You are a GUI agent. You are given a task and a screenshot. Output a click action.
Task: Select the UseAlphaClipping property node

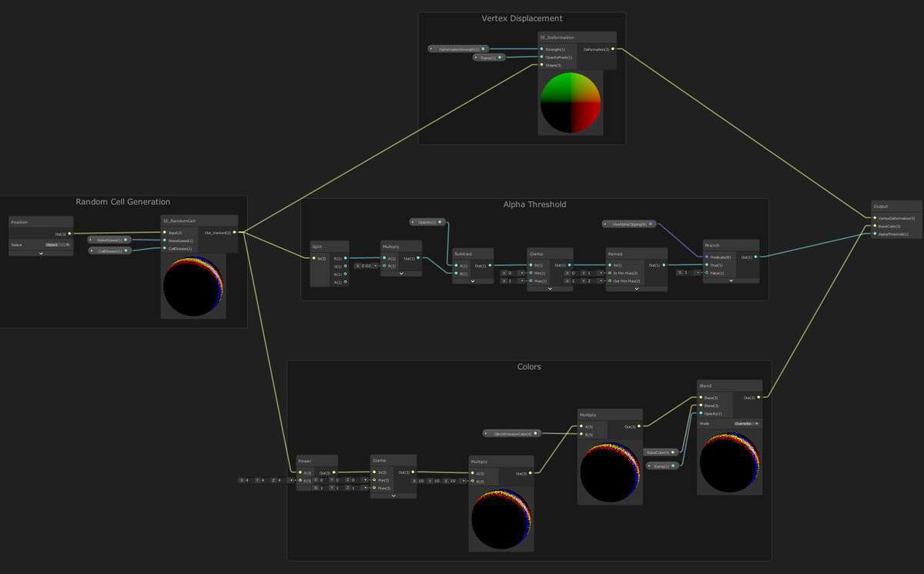629,223
